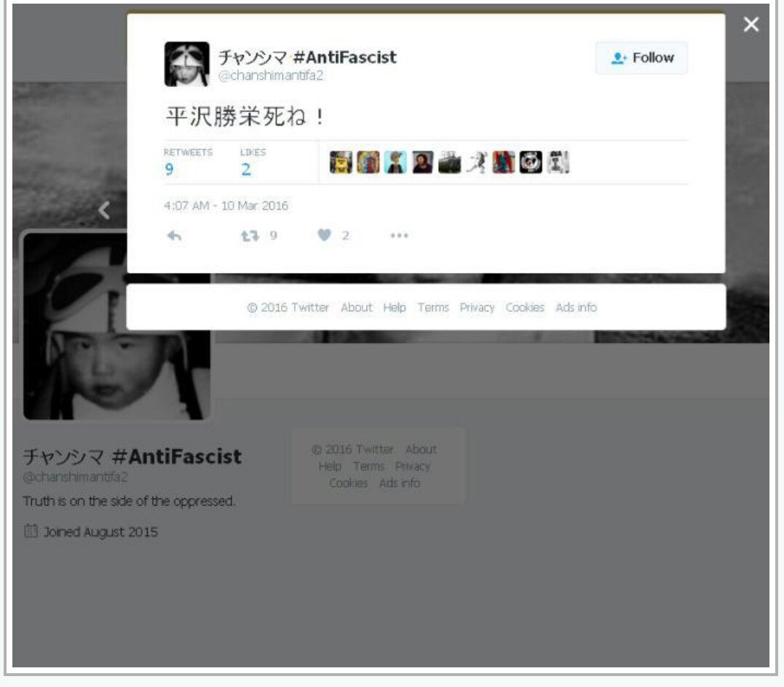The image size is (784, 687).
Task: Click the tweet timestamp 10 Mar 2016
Action: pos(226,205)
